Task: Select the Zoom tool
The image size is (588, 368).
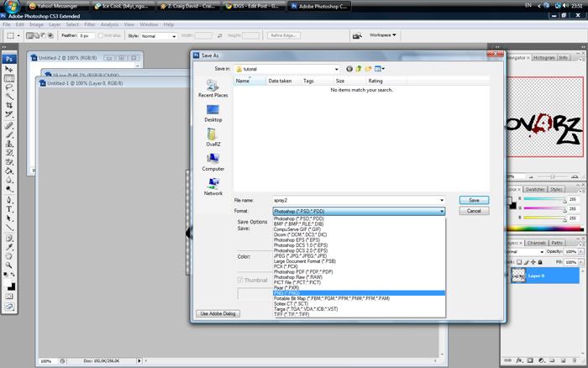Action: 9,265
